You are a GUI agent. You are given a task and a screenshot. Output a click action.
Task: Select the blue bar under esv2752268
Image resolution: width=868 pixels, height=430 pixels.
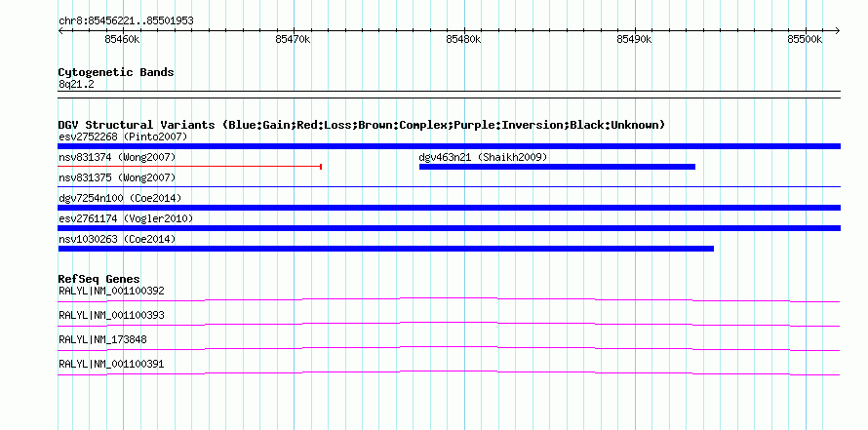click(449, 146)
